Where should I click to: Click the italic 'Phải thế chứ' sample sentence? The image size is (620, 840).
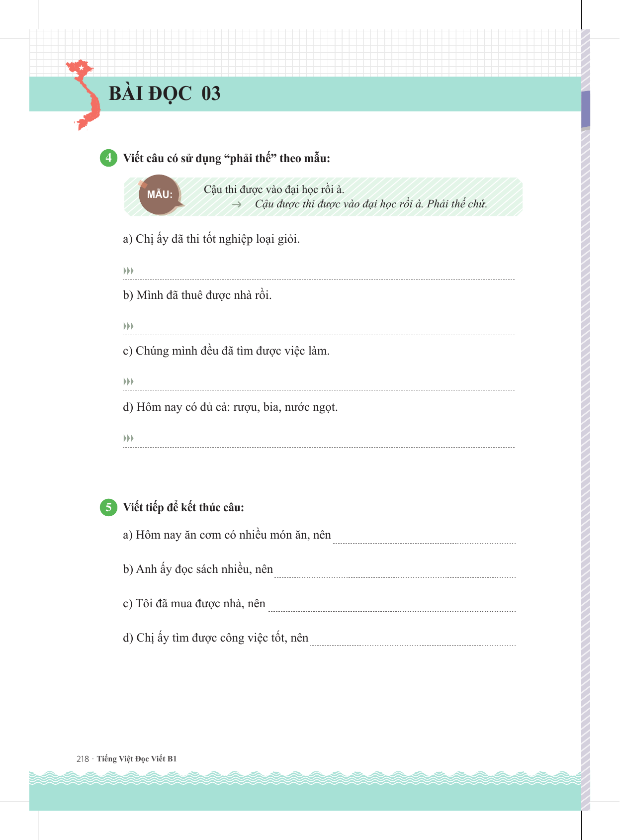click(371, 204)
